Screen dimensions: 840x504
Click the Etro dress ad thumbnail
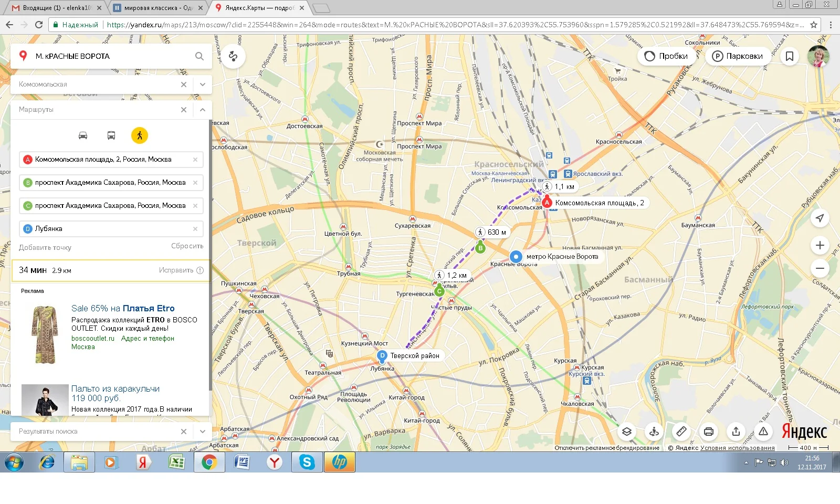[x=44, y=335]
